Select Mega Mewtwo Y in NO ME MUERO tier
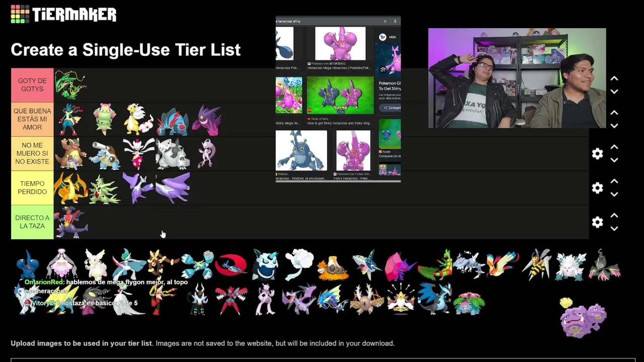The height and width of the screenshot is (362, 644). [x=207, y=154]
